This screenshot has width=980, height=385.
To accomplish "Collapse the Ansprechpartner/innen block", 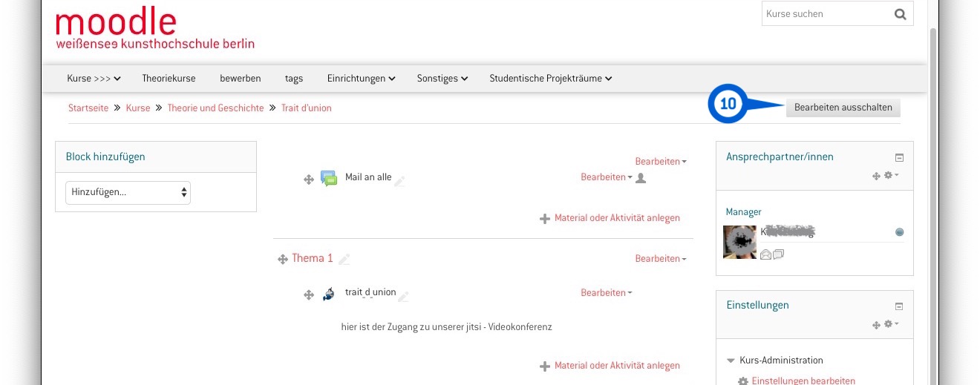I will 899,157.
